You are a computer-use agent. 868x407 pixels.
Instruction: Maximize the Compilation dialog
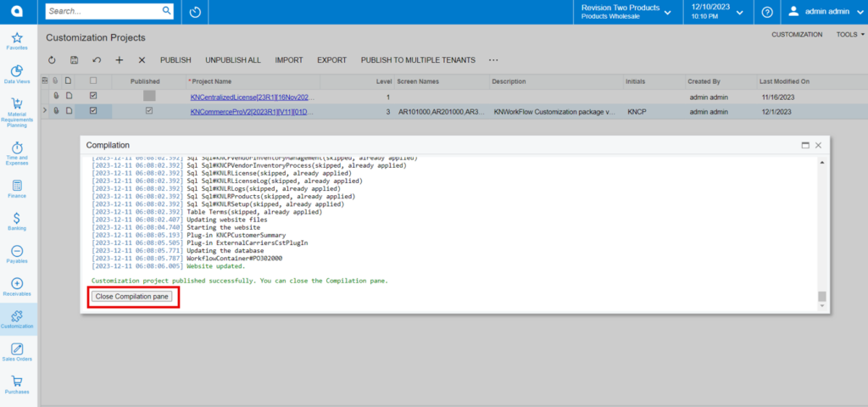(x=805, y=145)
